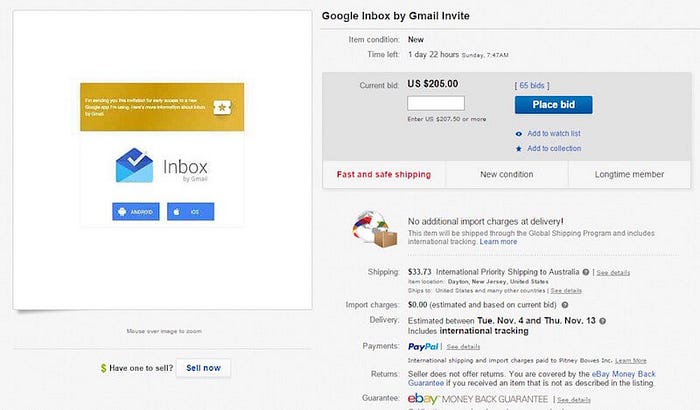Click the bid amount input field

[x=436, y=103]
